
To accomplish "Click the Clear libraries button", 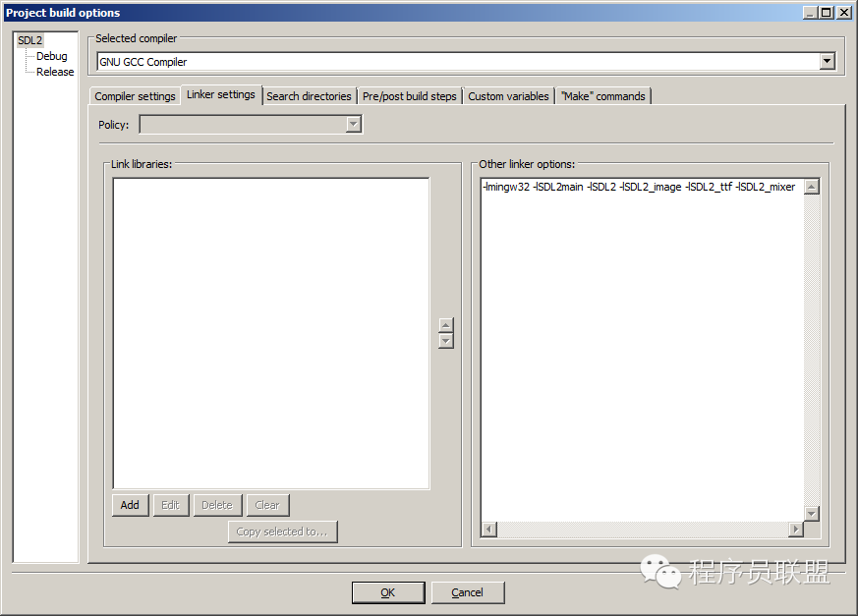I will coord(267,505).
